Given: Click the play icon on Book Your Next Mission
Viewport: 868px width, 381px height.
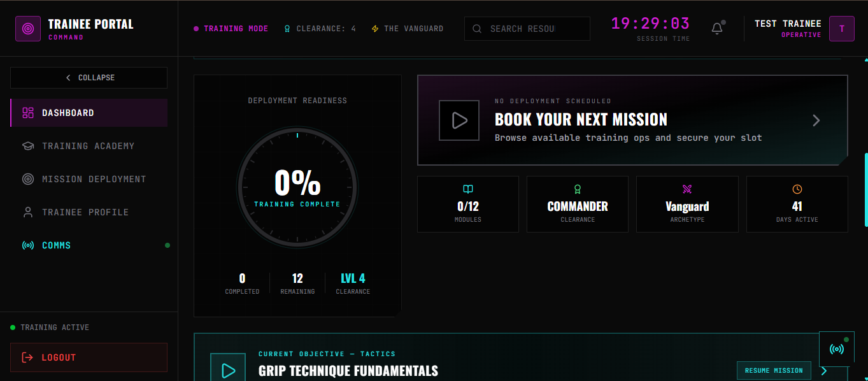Looking at the screenshot, I should coord(459,120).
